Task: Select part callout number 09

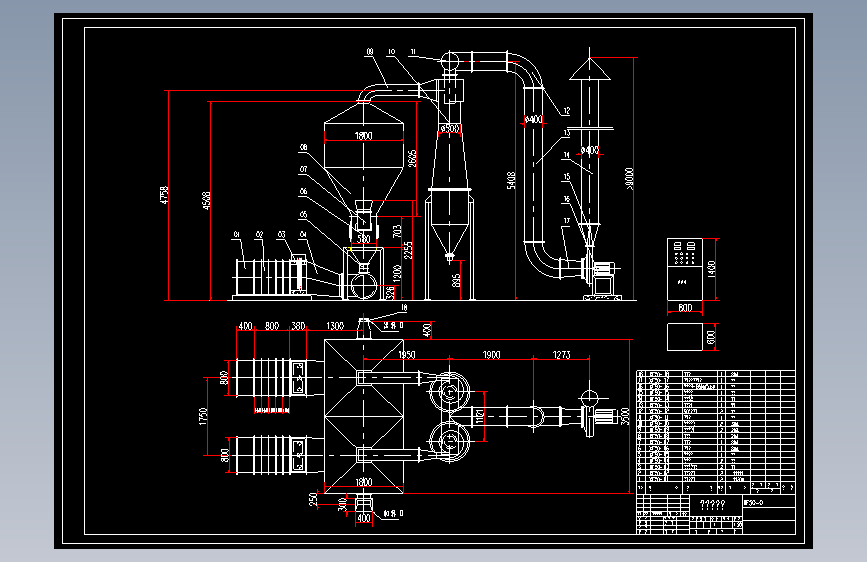Action: tap(369, 51)
